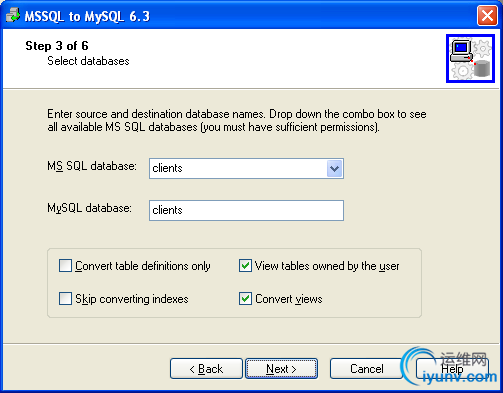Proceed with the Next button
This screenshot has height=393, width=503.
click(281, 369)
